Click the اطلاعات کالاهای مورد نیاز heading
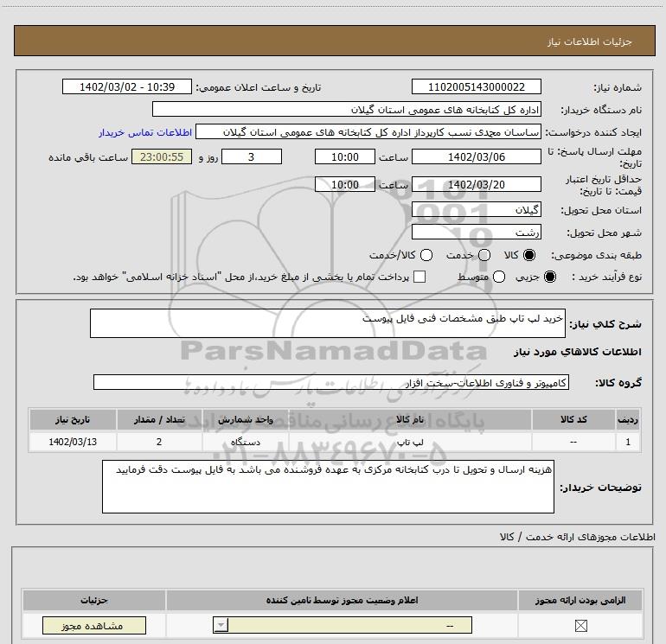 [x=578, y=352]
